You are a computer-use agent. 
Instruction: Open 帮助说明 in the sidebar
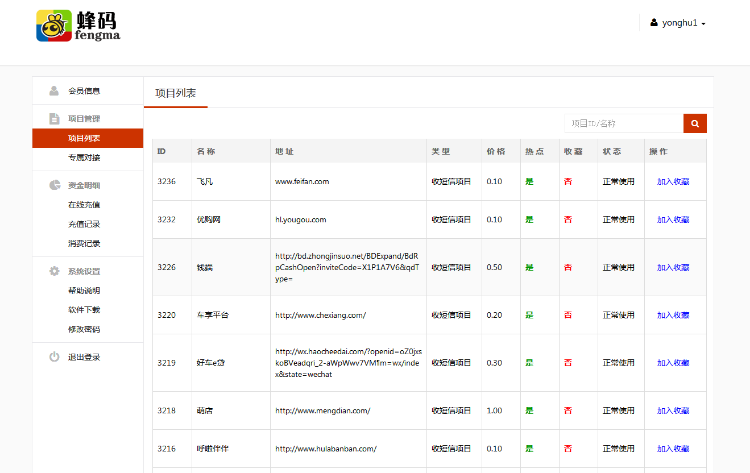click(x=84, y=290)
